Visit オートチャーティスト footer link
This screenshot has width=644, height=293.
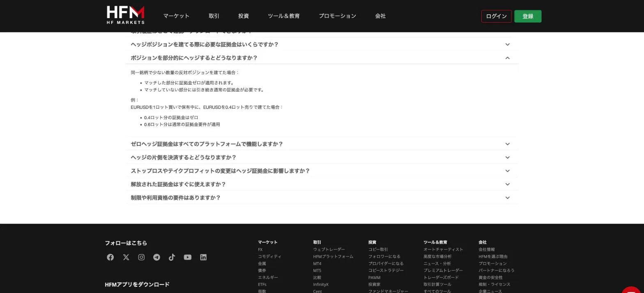(443, 249)
